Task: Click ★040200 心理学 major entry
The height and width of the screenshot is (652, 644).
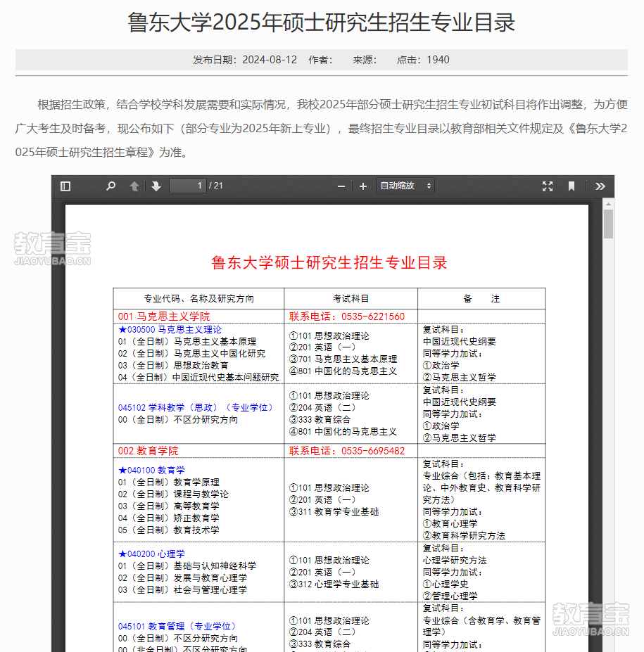Action: [x=151, y=554]
